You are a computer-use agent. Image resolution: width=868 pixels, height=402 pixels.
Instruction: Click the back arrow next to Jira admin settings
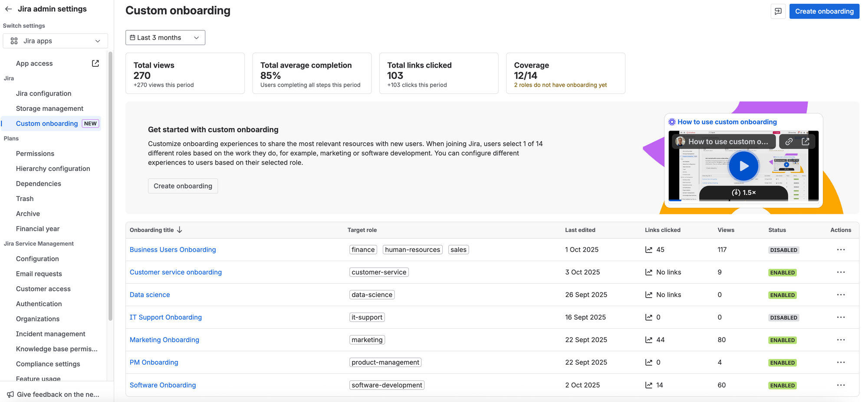(x=8, y=9)
